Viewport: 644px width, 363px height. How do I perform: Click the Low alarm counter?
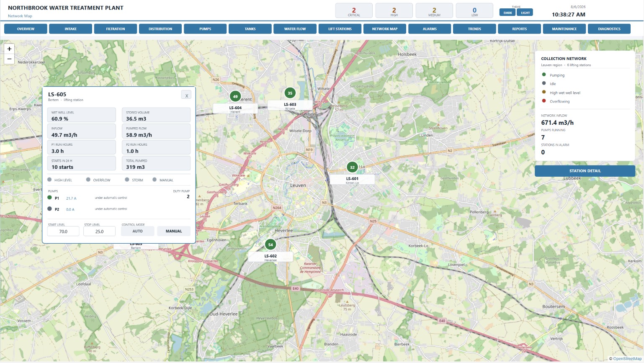pyautogui.click(x=474, y=11)
